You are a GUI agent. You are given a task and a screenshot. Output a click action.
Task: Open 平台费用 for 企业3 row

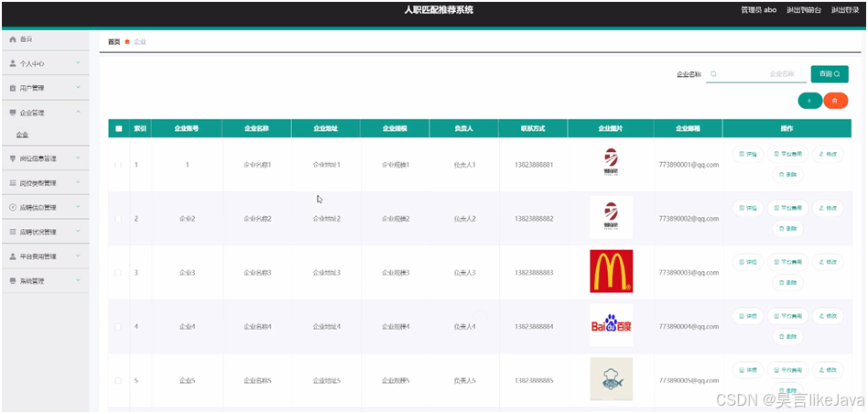[x=787, y=262]
